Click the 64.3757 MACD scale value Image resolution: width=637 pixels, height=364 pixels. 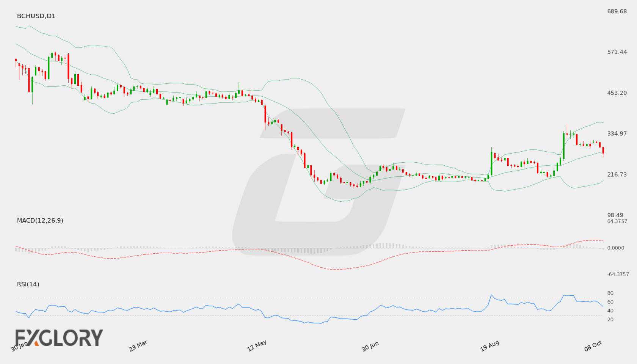pos(617,221)
